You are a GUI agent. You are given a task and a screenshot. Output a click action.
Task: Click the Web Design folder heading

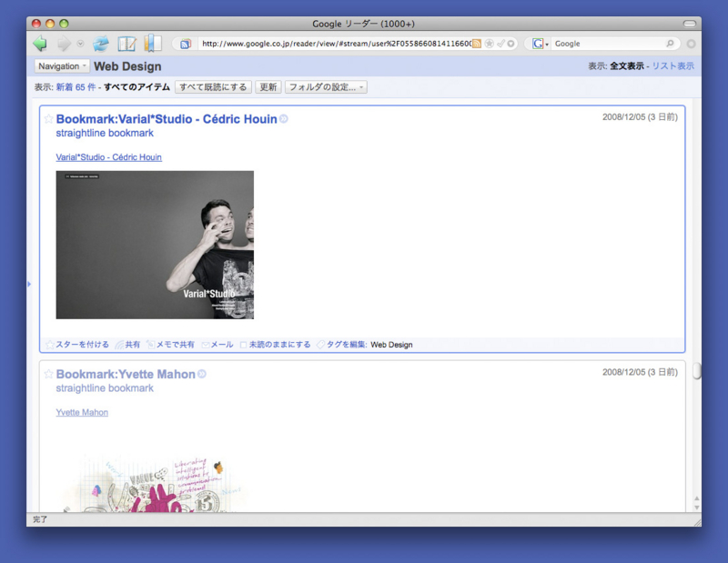pyautogui.click(x=127, y=66)
